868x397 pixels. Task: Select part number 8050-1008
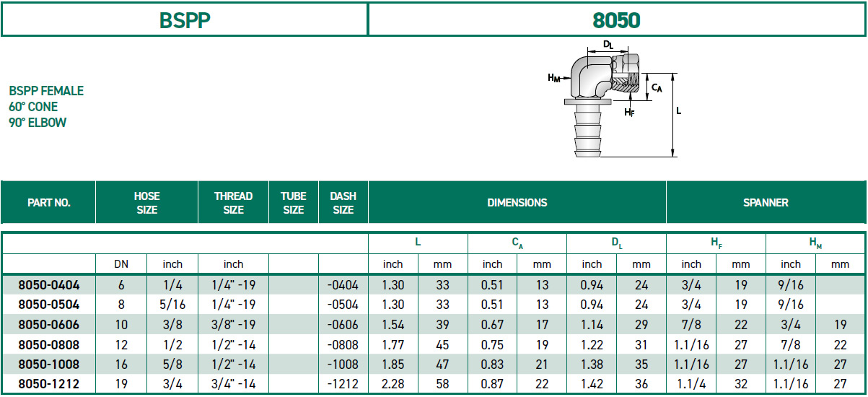49,365
